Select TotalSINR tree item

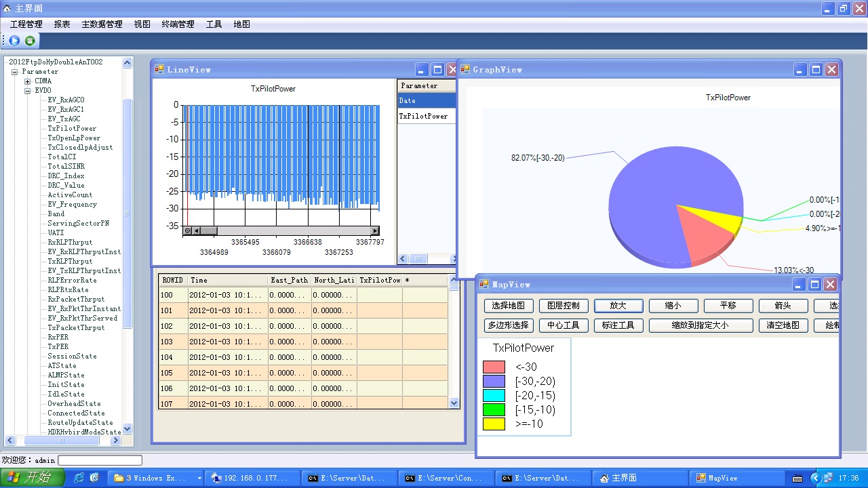click(x=66, y=166)
